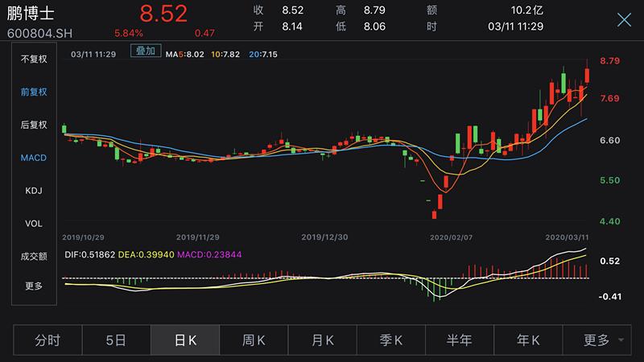Close the chart with the X icon
Viewport: 644px width, 362px height.
[x=624, y=19]
